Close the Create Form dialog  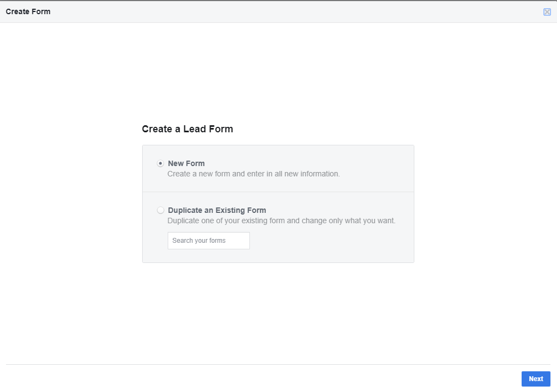pos(547,12)
